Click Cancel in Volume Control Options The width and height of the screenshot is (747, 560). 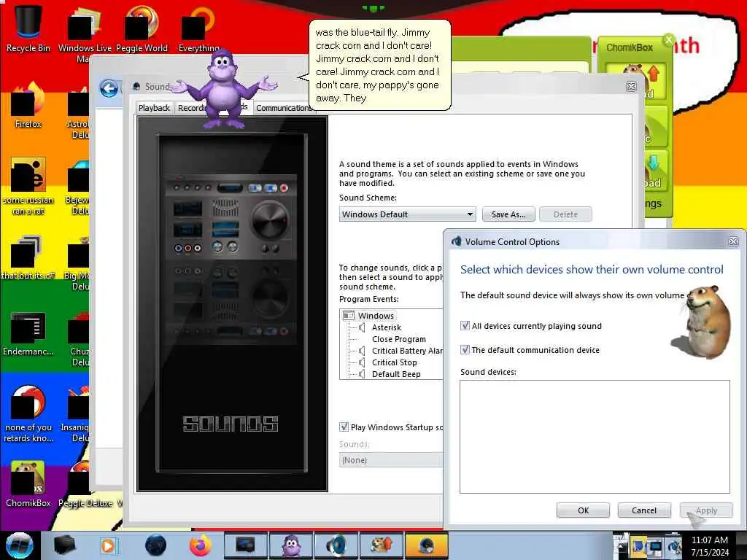click(644, 510)
